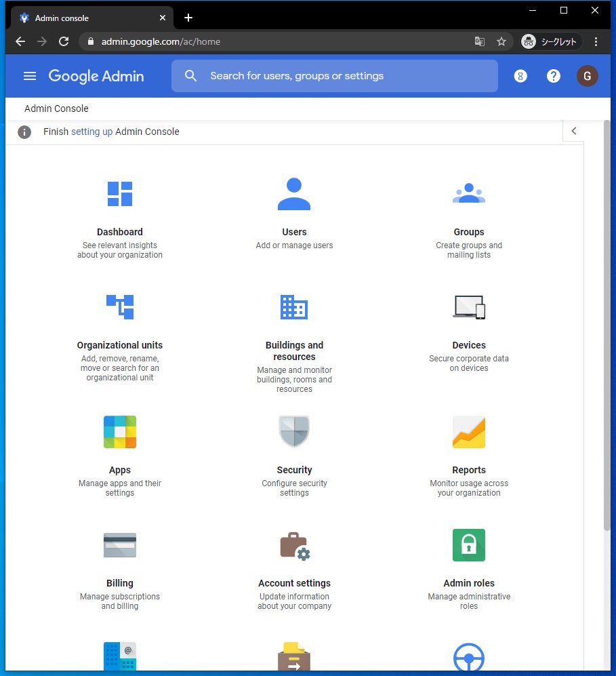Open the hamburger main menu
The width and height of the screenshot is (616, 676).
tap(30, 77)
